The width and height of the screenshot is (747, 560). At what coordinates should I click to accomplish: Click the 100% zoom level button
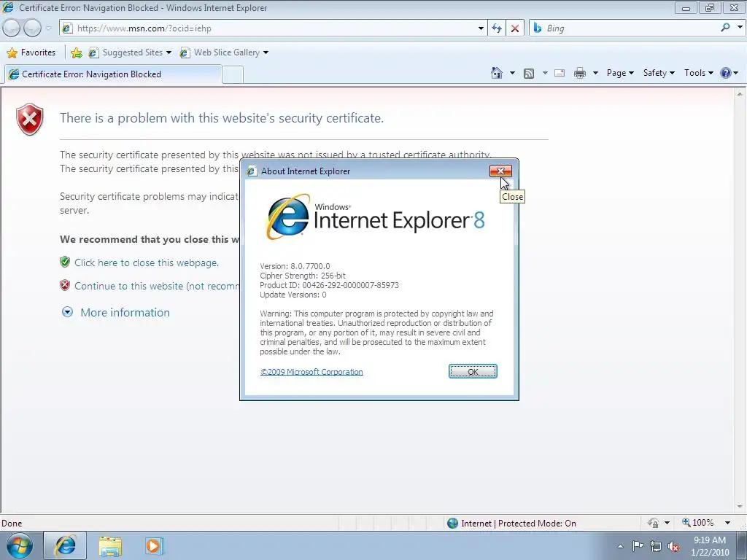tap(698, 523)
